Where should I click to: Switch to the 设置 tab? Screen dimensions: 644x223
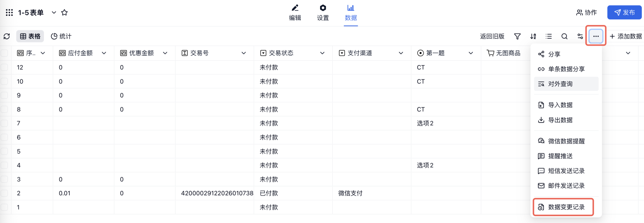pos(323,13)
